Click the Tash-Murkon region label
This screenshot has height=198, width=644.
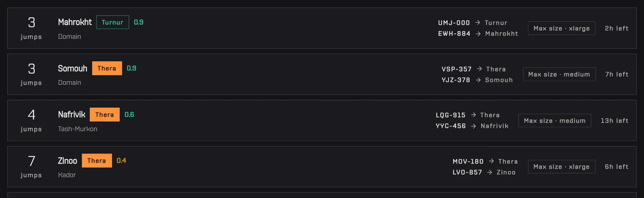click(78, 129)
